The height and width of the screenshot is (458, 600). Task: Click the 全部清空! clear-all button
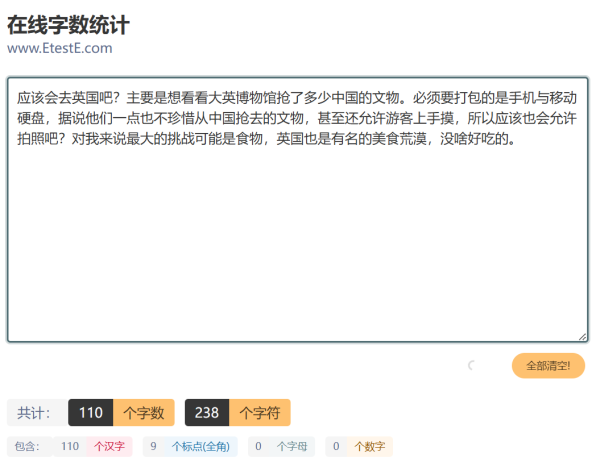pos(548,365)
